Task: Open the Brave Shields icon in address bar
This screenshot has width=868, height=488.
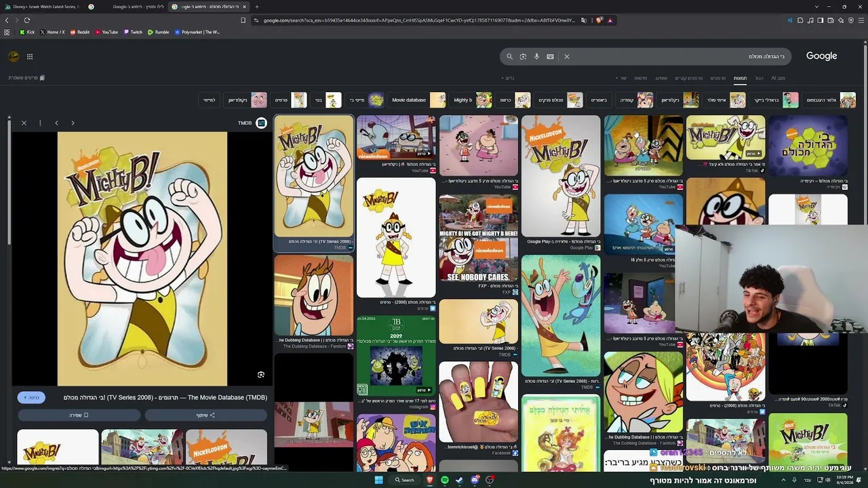Action: click(x=599, y=20)
